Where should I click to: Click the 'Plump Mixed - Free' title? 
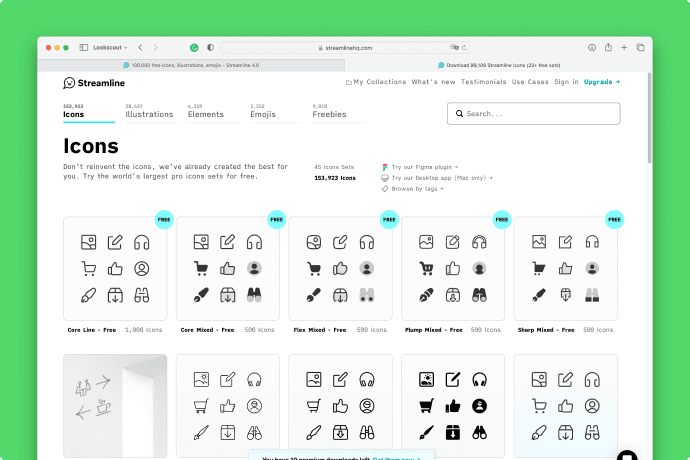click(x=433, y=330)
